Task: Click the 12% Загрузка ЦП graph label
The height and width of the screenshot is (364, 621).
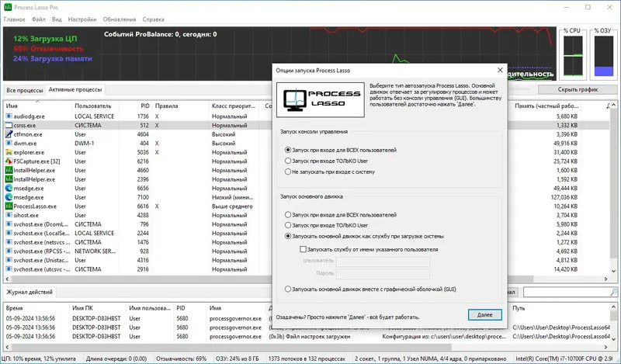Action: (45, 39)
